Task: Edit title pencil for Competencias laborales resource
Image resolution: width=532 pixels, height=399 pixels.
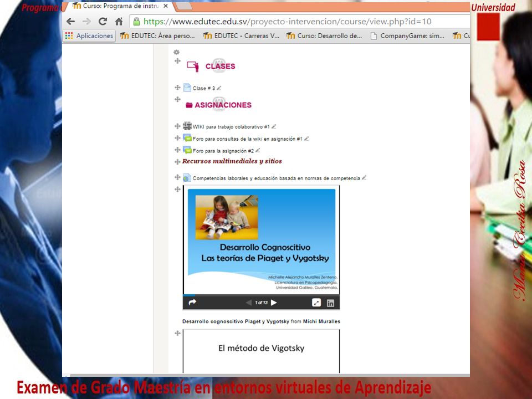Action: [x=364, y=177]
